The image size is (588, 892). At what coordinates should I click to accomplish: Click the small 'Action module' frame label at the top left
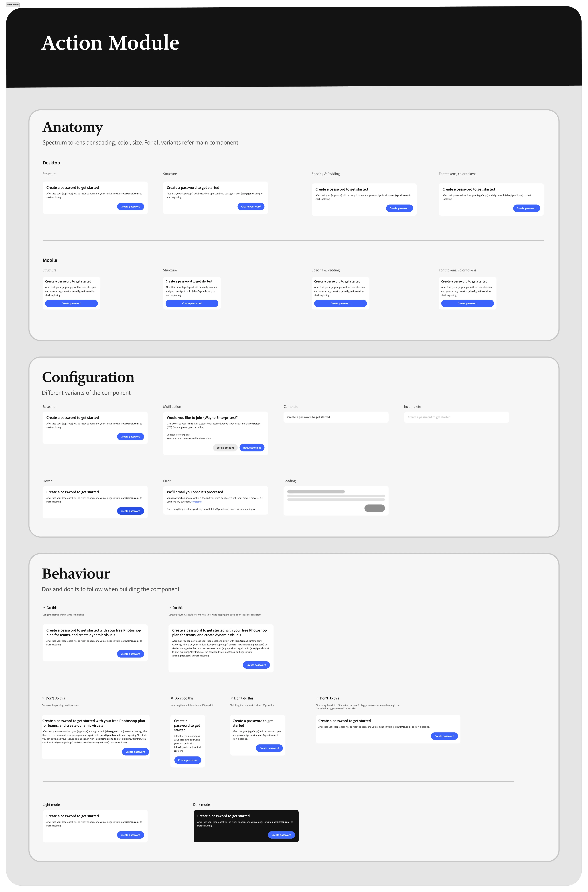coord(13,5)
